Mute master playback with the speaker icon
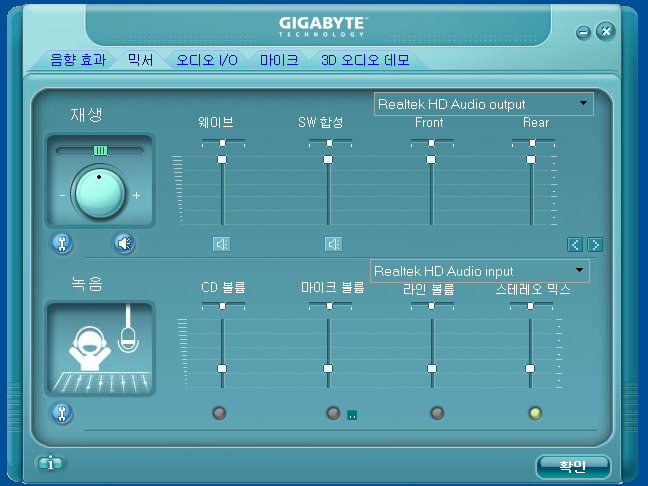The image size is (648, 486). pos(124,243)
